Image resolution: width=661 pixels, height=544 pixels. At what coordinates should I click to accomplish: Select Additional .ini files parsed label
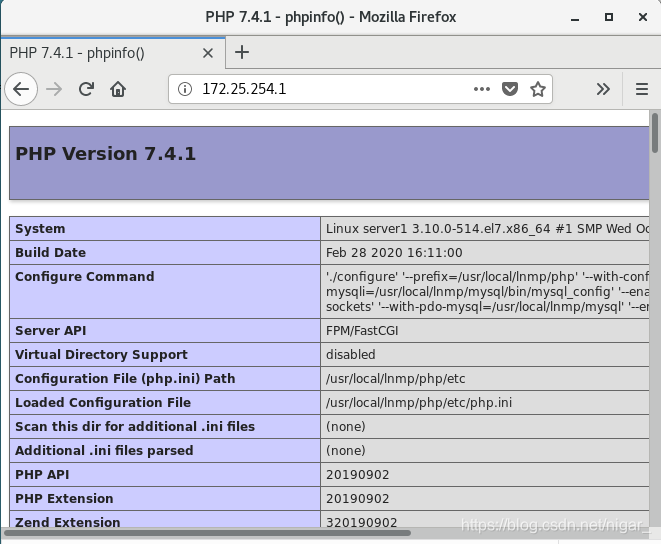pos(104,451)
